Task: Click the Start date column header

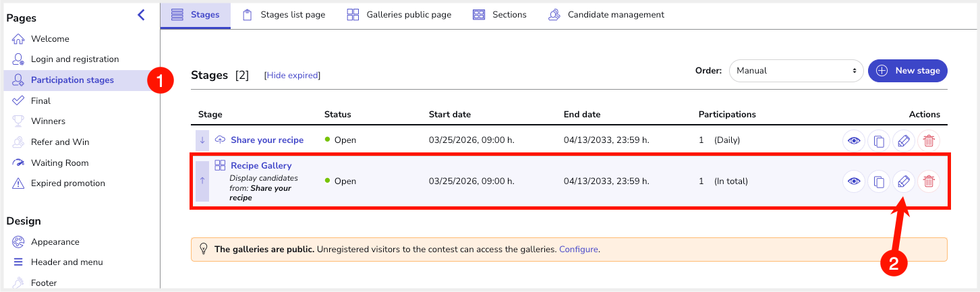Action: (x=450, y=115)
